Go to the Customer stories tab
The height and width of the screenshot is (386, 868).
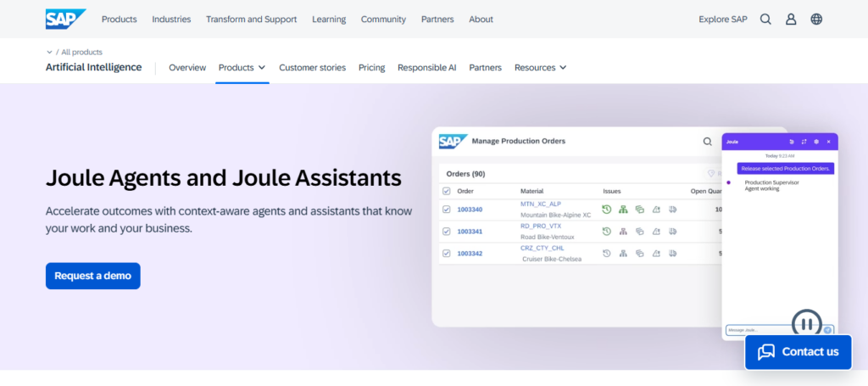point(312,68)
